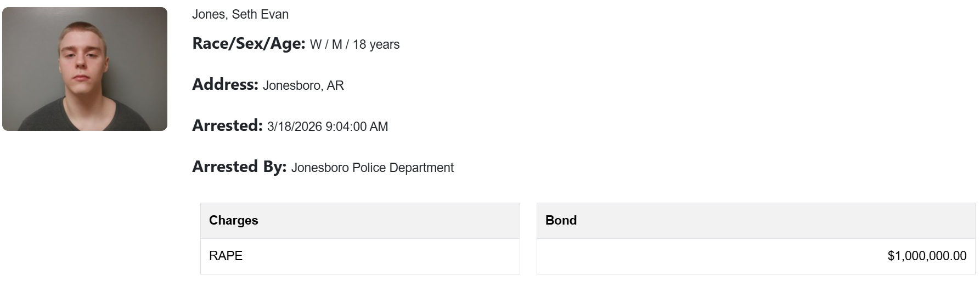Click the sex value "M"
980x281 pixels.
[x=337, y=44]
